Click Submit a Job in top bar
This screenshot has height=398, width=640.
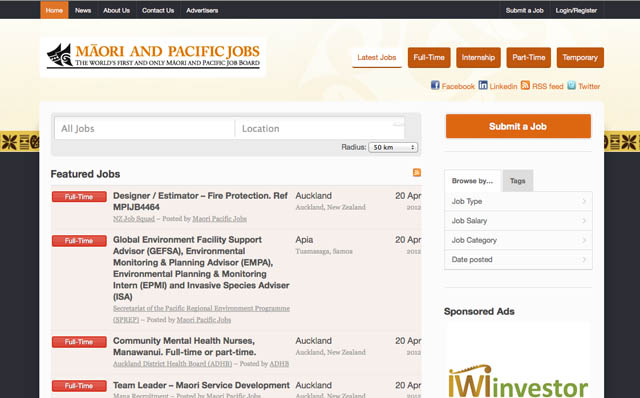[524, 10]
